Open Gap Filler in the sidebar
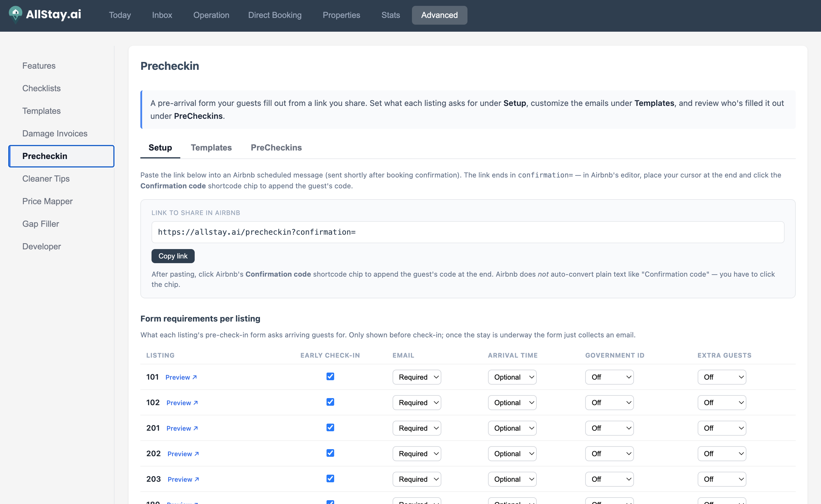This screenshot has height=504, width=821. (40, 224)
